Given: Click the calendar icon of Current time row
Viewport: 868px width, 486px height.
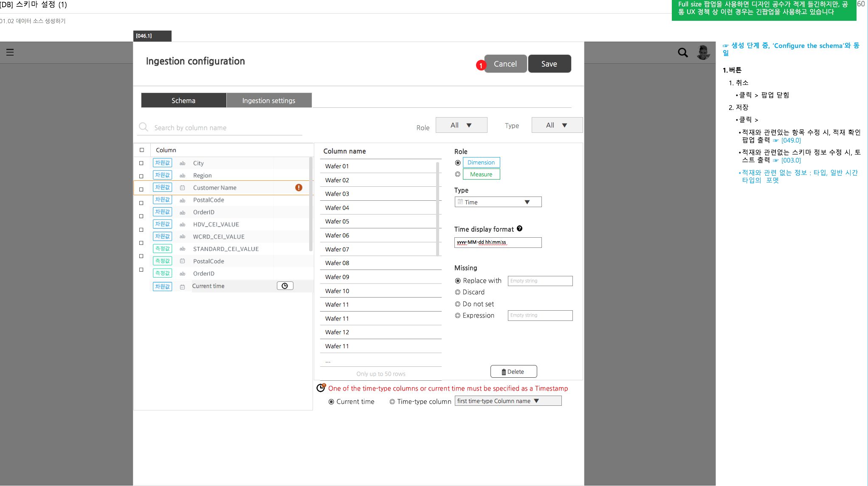Looking at the screenshot, I should pos(182,287).
